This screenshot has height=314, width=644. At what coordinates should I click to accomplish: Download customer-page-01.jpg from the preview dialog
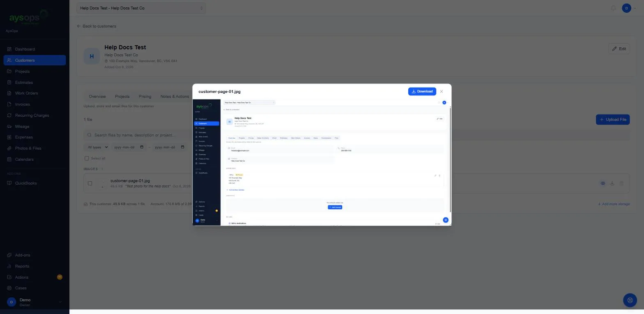click(422, 91)
